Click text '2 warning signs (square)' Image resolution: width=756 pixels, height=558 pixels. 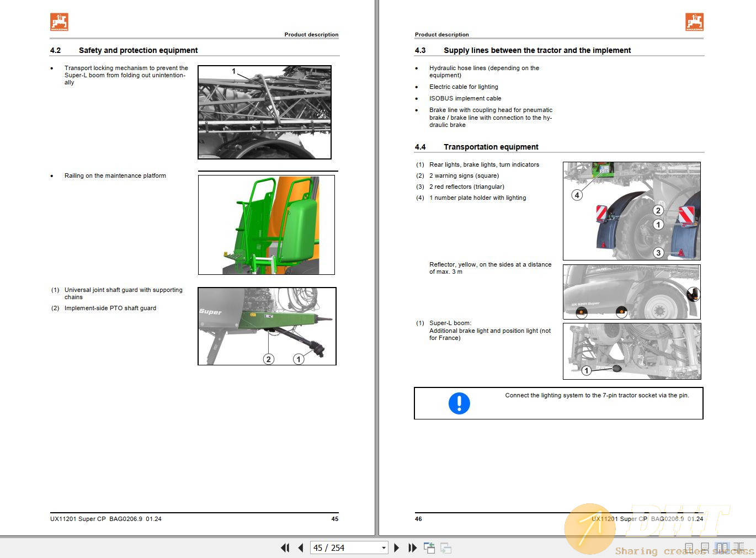[x=464, y=176]
